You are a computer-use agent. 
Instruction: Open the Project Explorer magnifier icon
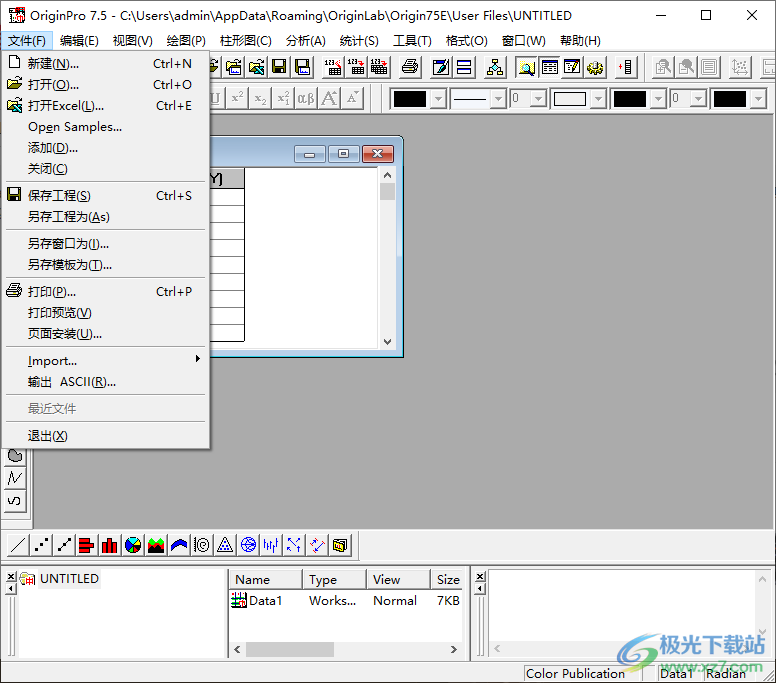pos(527,67)
